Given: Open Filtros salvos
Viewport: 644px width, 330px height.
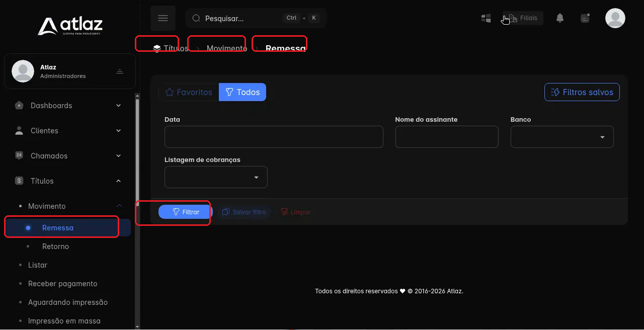Looking at the screenshot, I should pos(582,92).
